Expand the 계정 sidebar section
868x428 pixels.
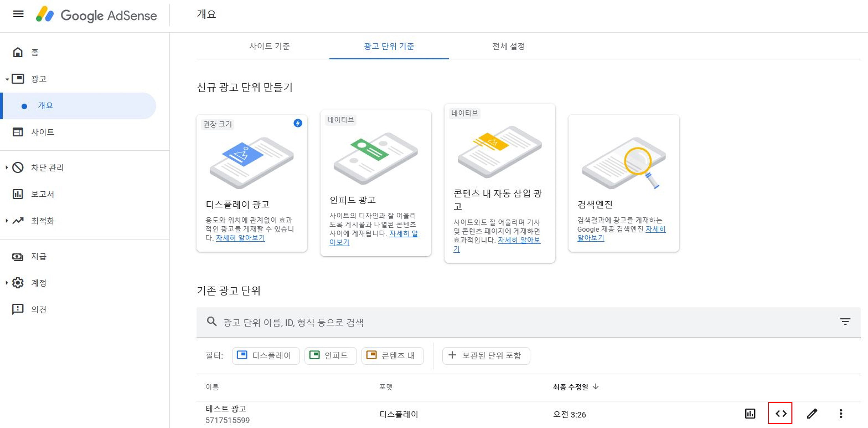38,283
